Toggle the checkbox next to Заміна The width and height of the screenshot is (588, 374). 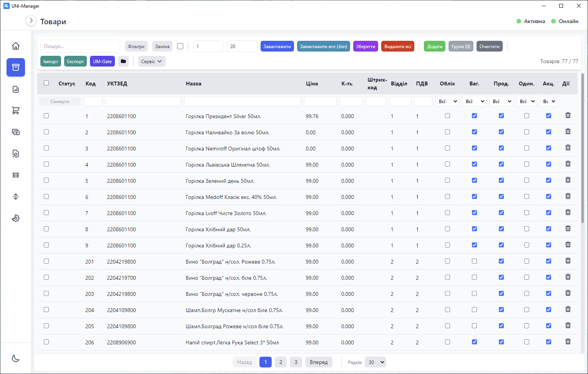click(x=180, y=46)
